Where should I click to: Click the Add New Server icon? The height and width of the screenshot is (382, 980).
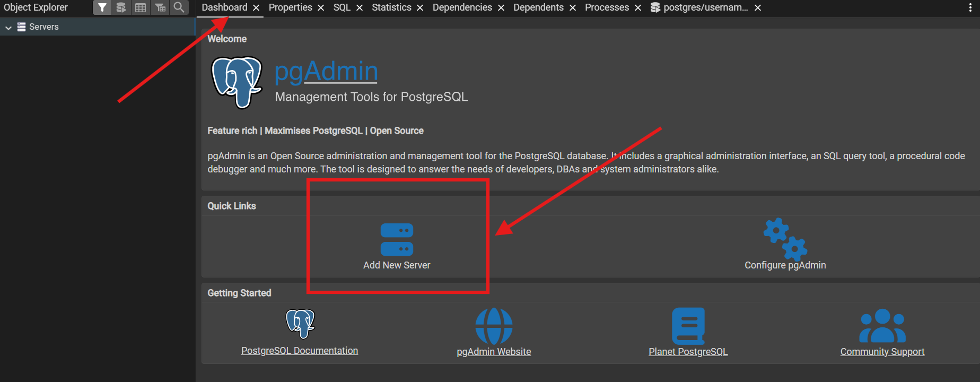[397, 240]
